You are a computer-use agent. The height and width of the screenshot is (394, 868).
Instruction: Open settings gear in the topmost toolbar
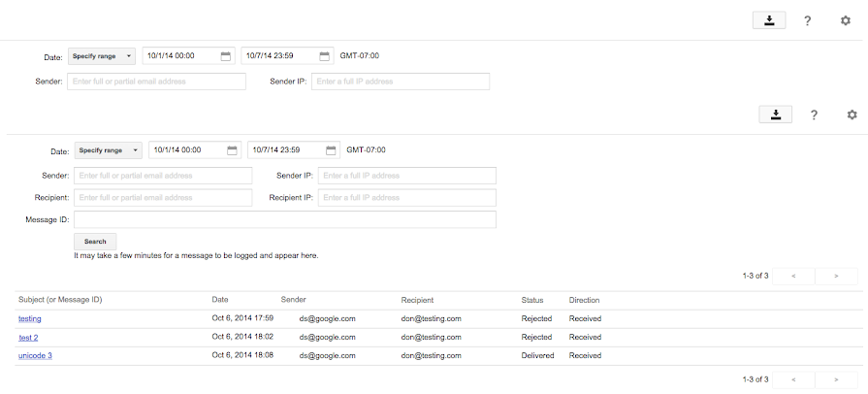click(845, 20)
